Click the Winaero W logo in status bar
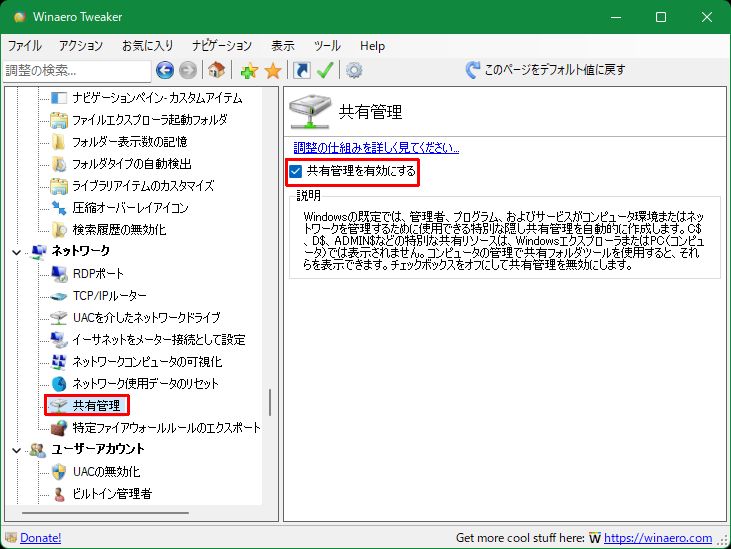This screenshot has width=731, height=549. pyautogui.click(x=594, y=538)
